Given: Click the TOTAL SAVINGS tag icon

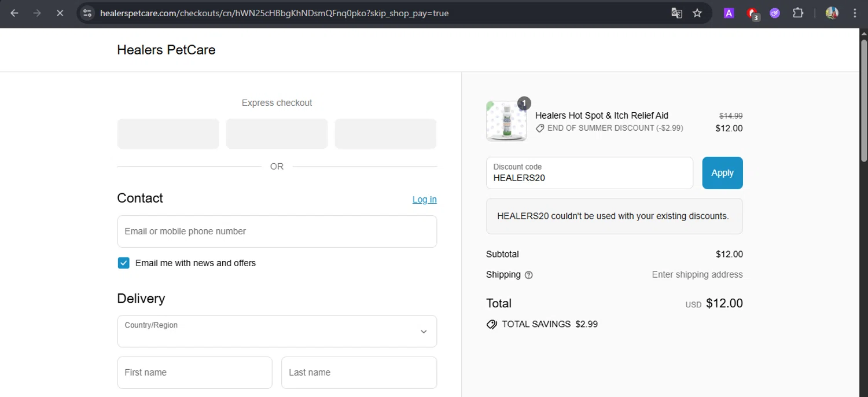Looking at the screenshot, I should 492,324.
